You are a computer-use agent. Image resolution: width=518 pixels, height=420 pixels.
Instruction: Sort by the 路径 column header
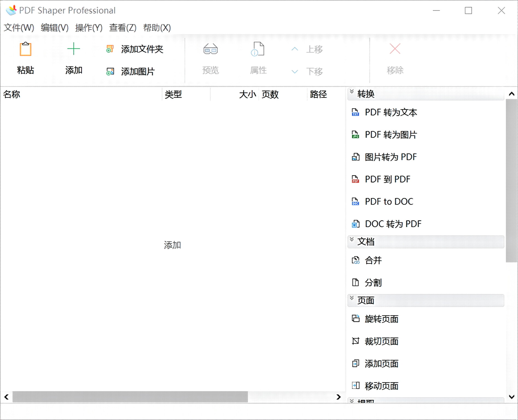[327, 94]
